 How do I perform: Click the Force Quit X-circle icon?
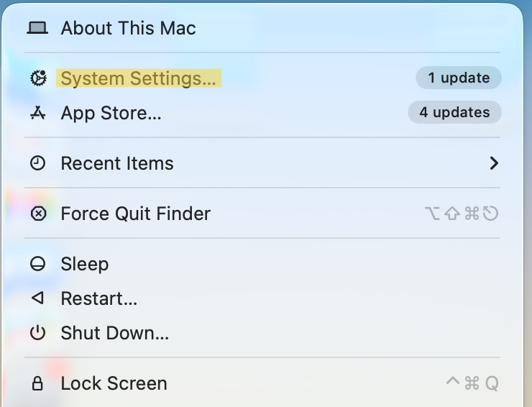click(37, 214)
